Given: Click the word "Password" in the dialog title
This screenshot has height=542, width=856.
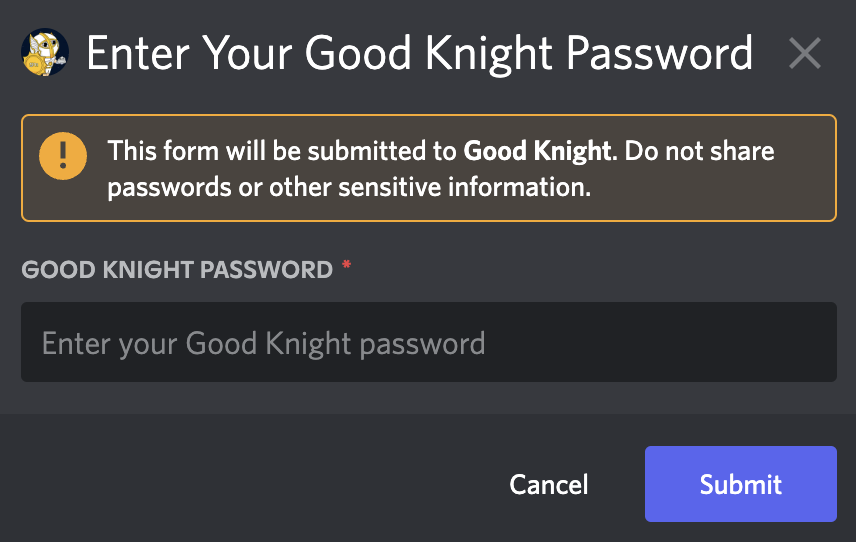Looking at the screenshot, I should click(659, 53).
